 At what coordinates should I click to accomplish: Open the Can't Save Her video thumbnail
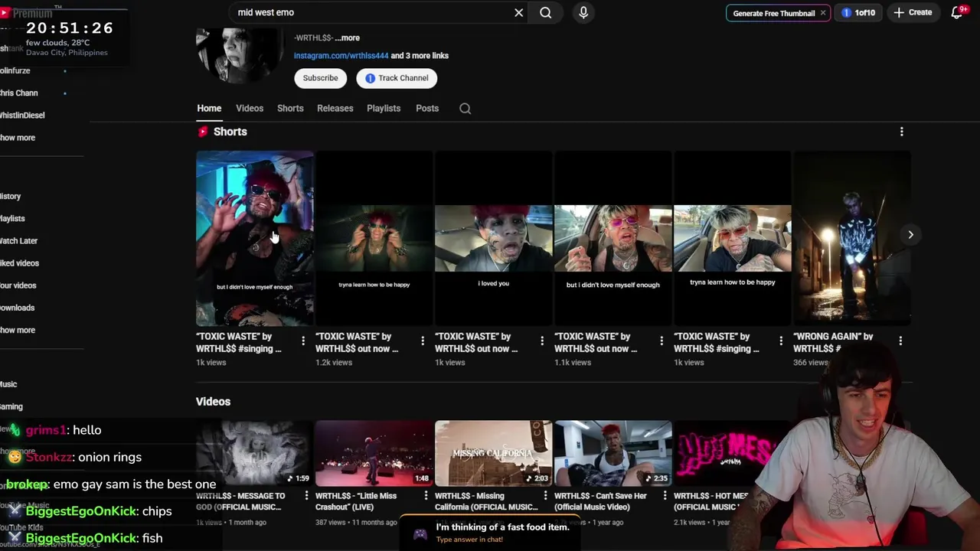(613, 453)
